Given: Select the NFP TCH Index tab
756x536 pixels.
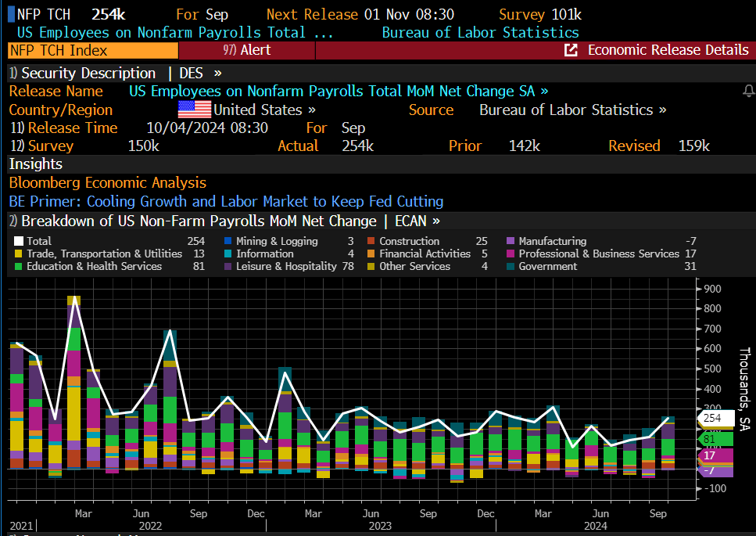Looking at the screenshot, I should (x=92, y=50).
